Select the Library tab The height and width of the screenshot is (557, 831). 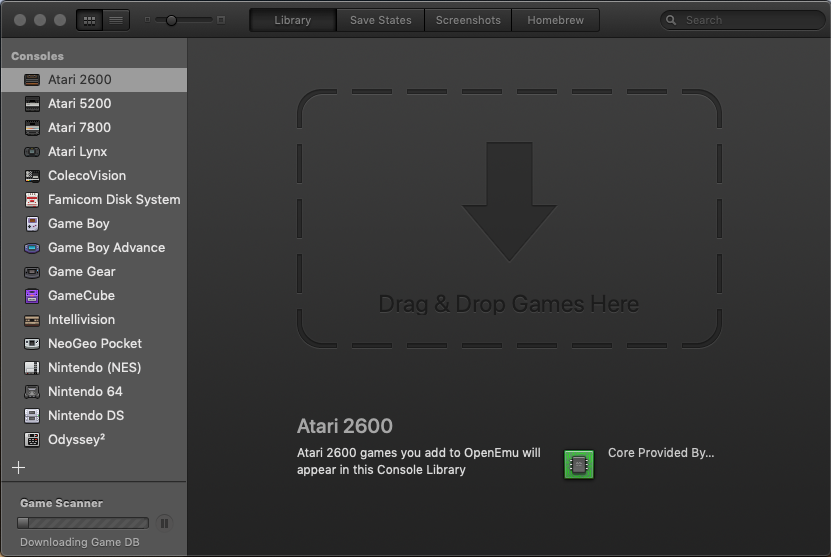(293, 20)
